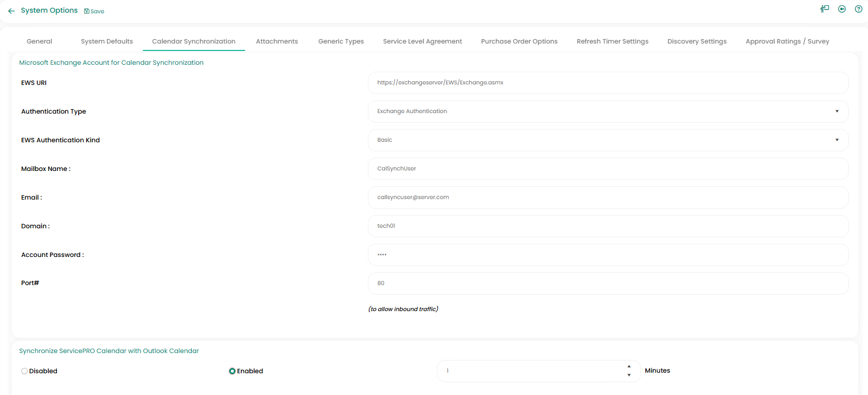Select the Disabled sync radio button

click(24, 371)
